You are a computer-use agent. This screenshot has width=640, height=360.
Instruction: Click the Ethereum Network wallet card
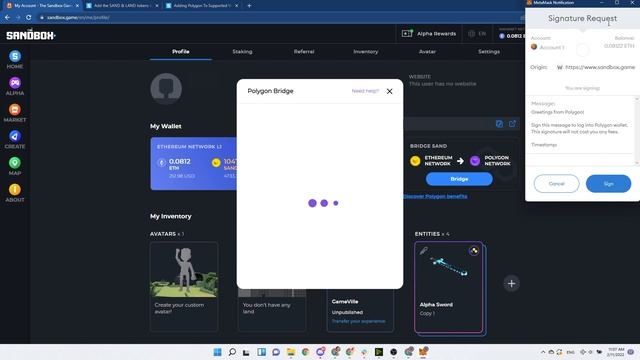[193, 164]
